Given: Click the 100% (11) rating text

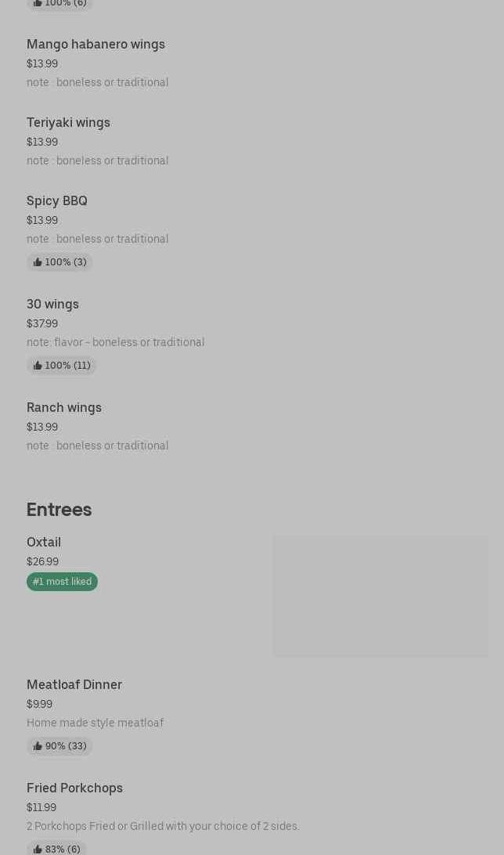Looking at the screenshot, I should [67, 366].
